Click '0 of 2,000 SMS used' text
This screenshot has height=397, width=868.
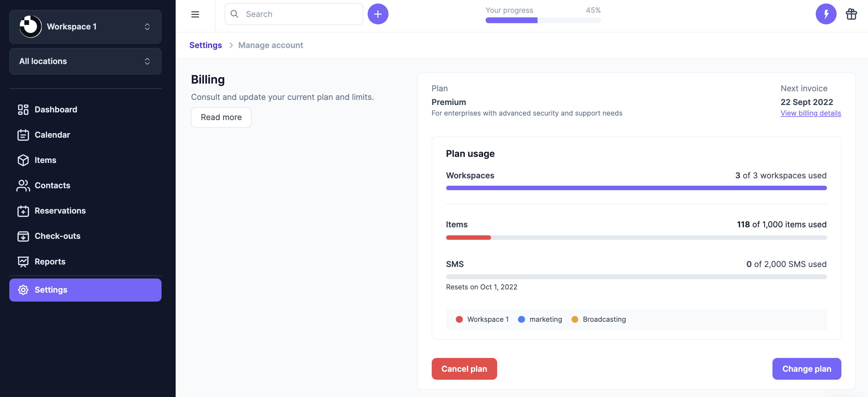pos(786,264)
